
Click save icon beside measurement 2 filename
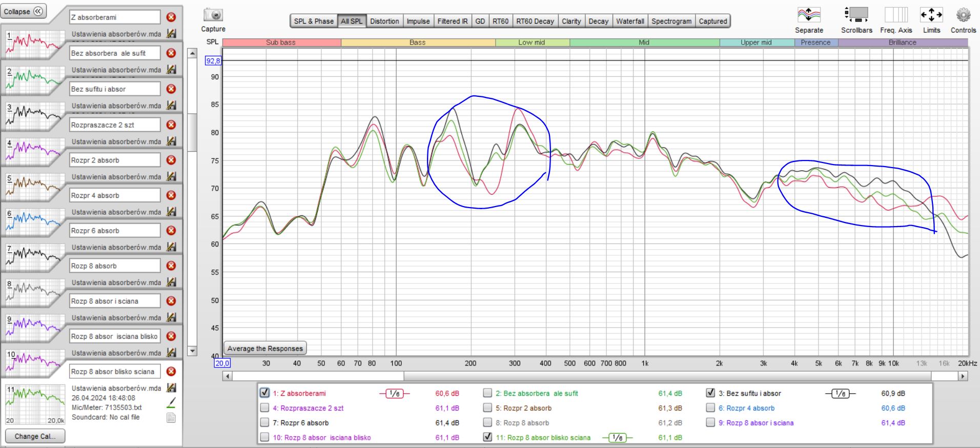pyautogui.click(x=172, y=70)
